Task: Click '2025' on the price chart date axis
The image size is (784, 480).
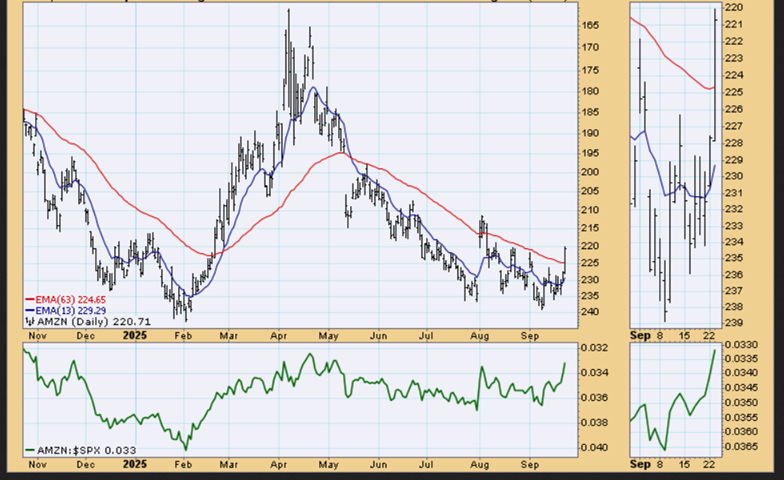Action: tap(134, 336)
